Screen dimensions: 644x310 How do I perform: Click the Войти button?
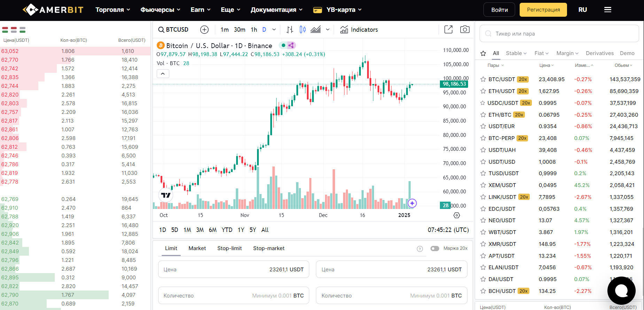coord(499,10)
